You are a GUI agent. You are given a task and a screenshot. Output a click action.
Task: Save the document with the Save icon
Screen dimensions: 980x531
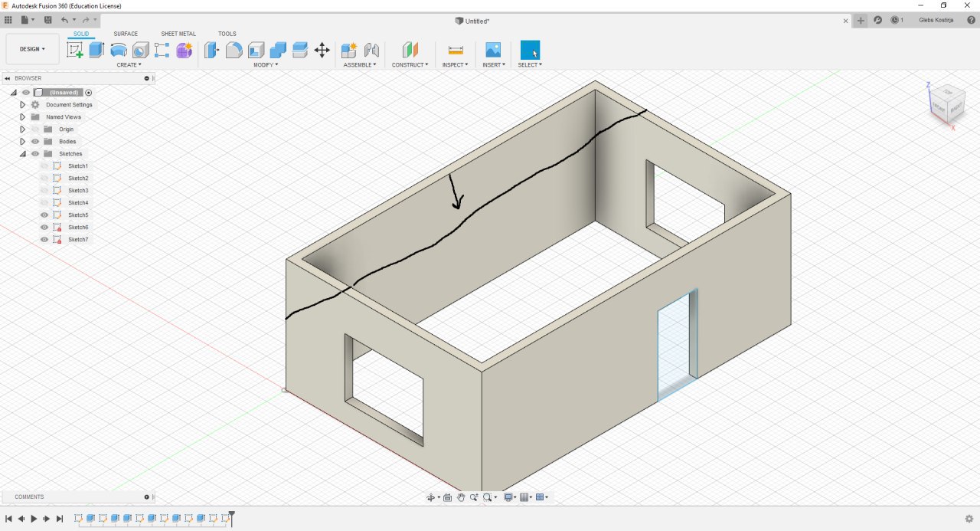pyautogui.click(x=48, y=19)
